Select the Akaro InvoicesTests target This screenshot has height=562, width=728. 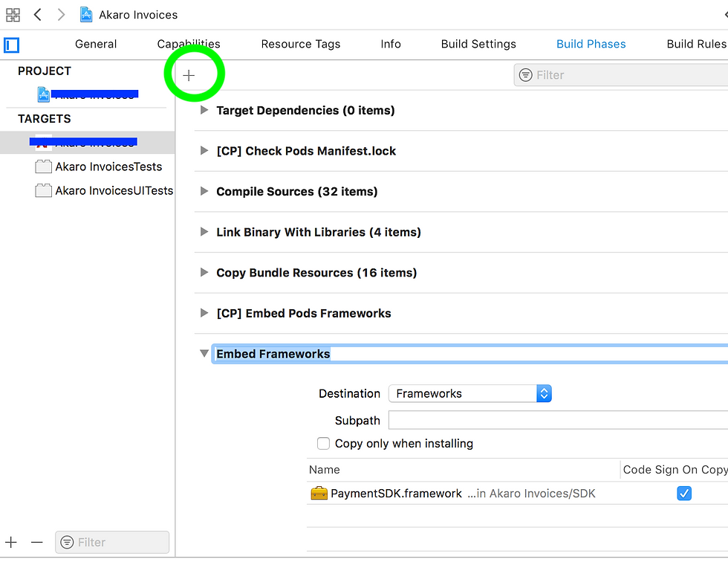click(108, 167)
